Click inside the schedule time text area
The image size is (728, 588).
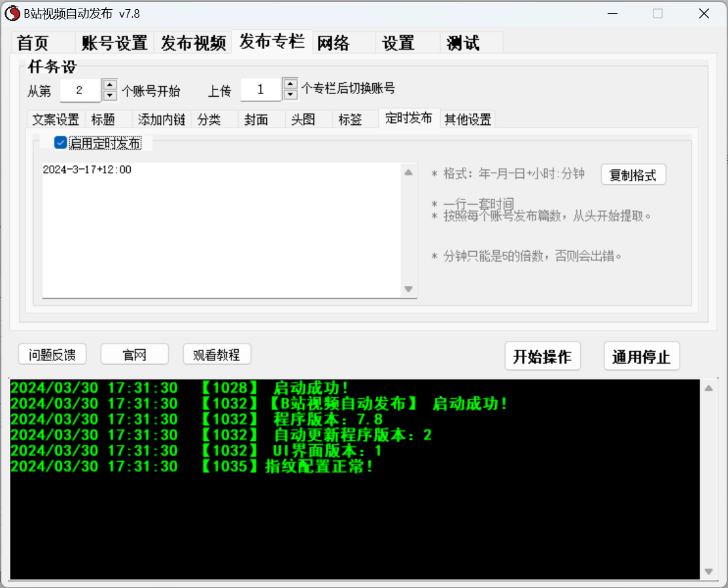click(x=222, y=230)
